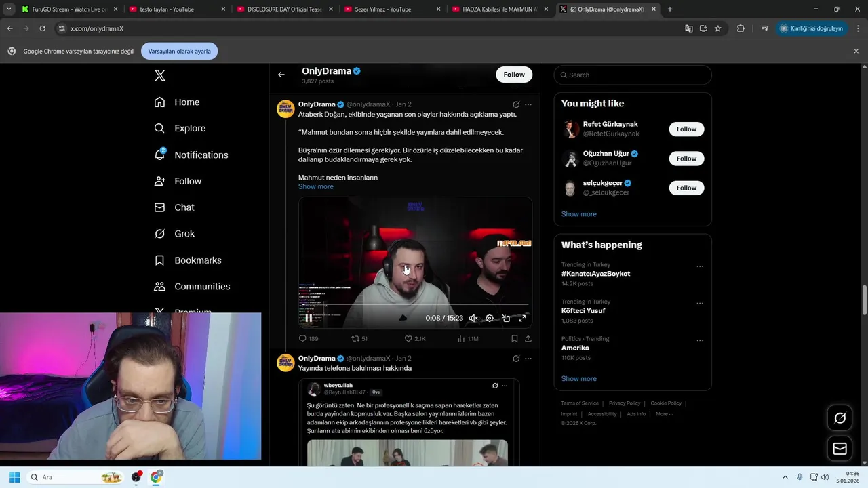Open Chat in the sidebar
The width and height of the screenshot is (868, 488).
(174, 207)
